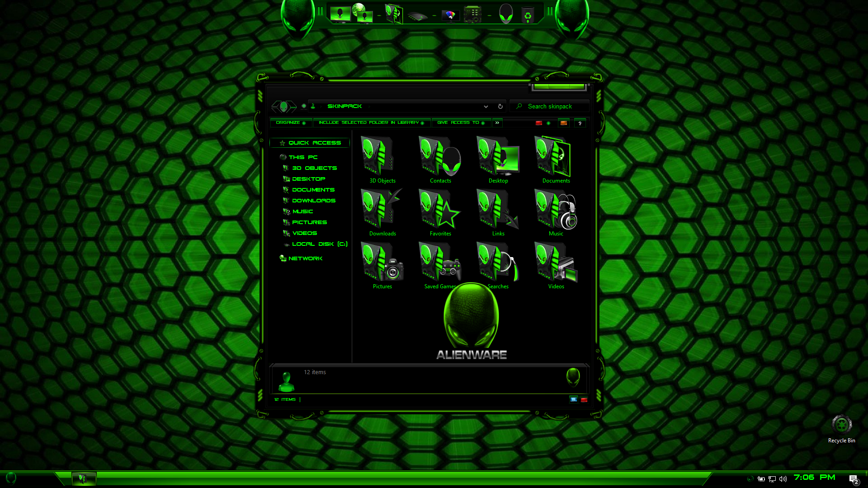This screenshot has height=488, width=868.
Task: Click the refresh icon beside the address bar
Action: coord(500,106)
